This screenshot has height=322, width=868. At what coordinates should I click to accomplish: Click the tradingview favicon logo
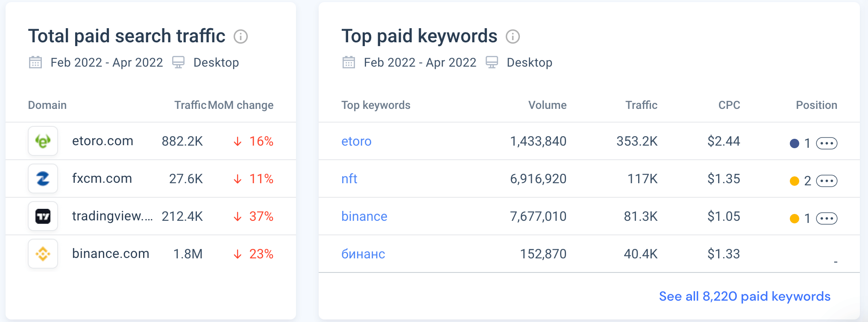coord(43,216)
